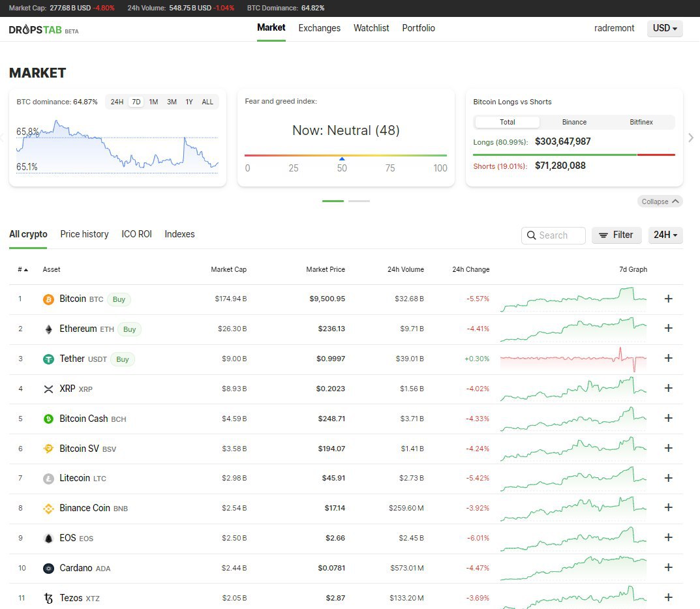This screenshot has width=700, height=609.
Task: Add Bitcoin Cash with its plus icon
Action: 668,418
